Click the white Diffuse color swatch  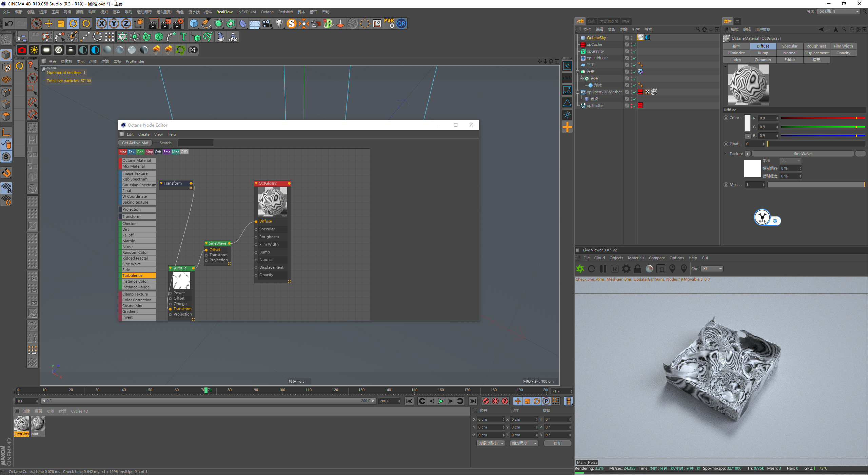(x=747, y=123)
